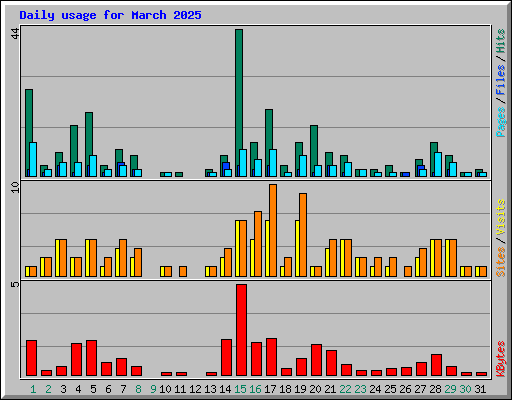Select the yellow Sites bar for day 3

57,258
